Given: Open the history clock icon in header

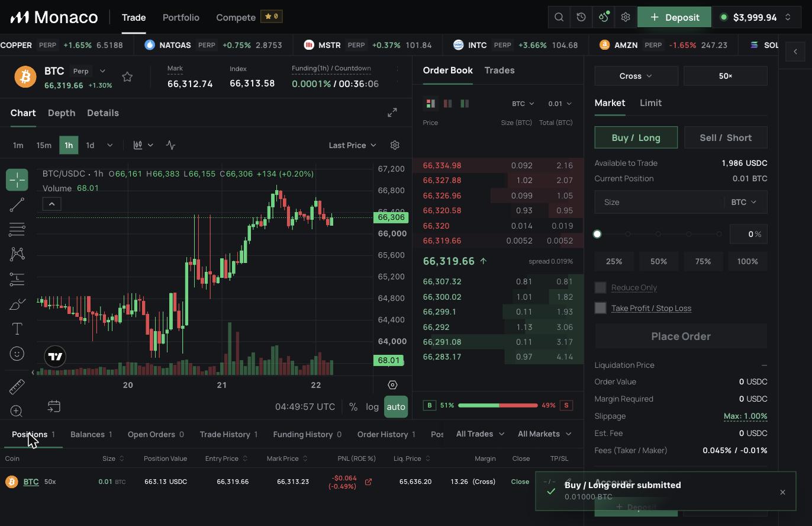Looking at the screenshot, I should [x=581, y=17].
